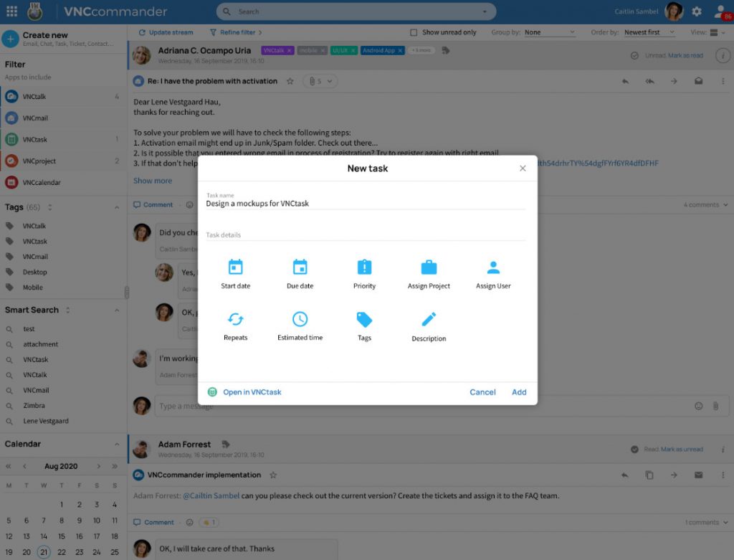Open Assign Project option

tap(429, 273)
